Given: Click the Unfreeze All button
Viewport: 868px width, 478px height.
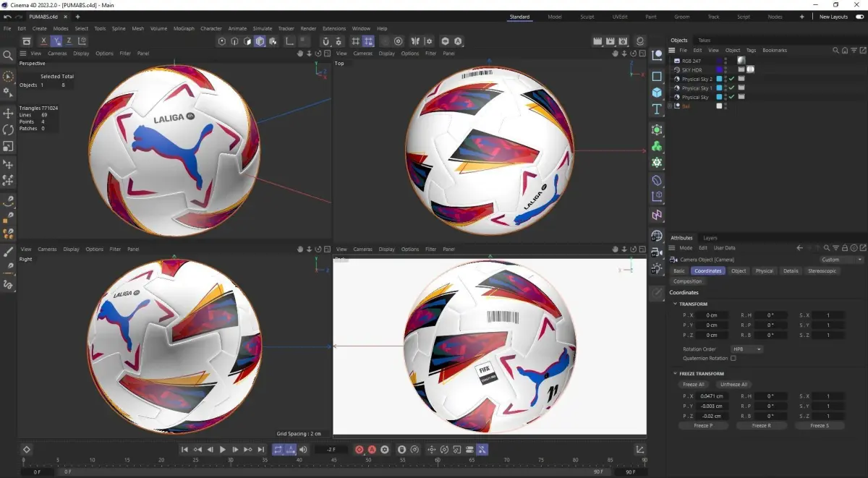Looking at the screenshot, I should pos(733,385).
